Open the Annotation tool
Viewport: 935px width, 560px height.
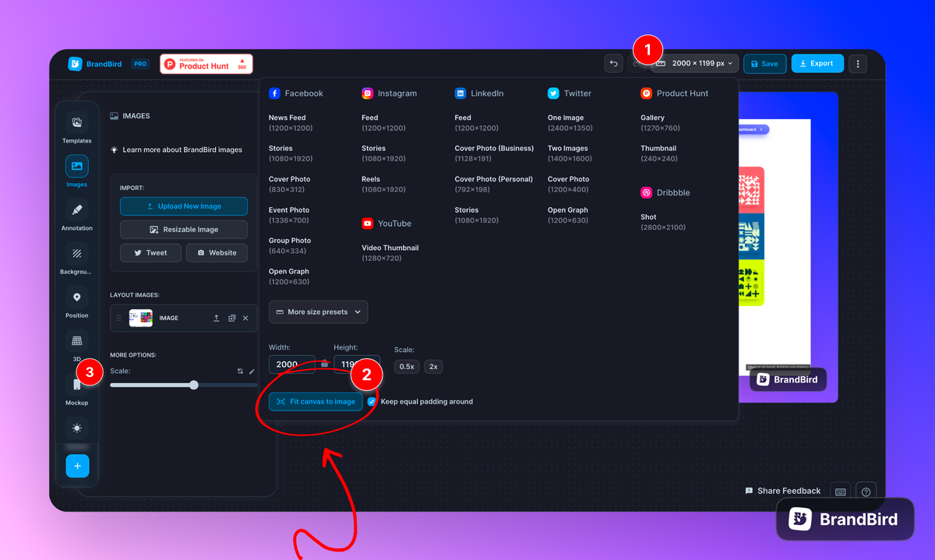[x=77, y=216]
